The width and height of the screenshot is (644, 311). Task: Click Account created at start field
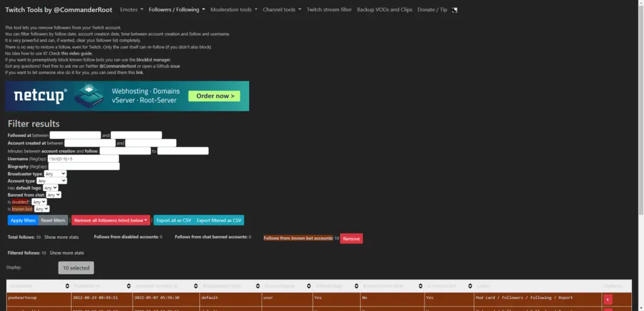coord(90,143)
